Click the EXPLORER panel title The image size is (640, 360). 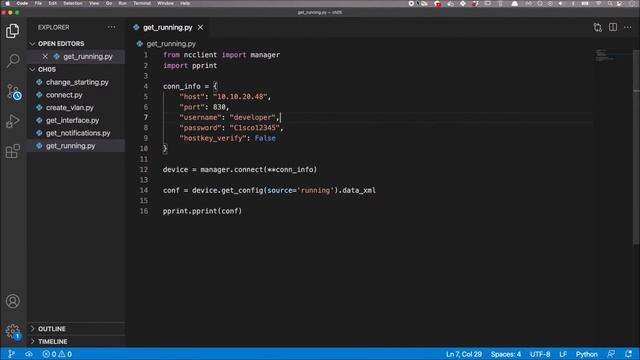[x=53, y=27]
